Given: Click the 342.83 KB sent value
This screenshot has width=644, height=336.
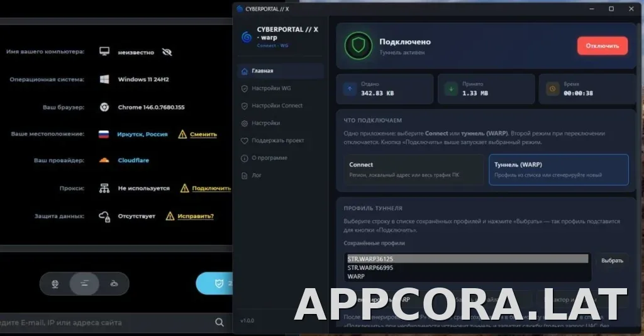Looking at the screenshot, I should pyautogui.click(x=377, y=93).
